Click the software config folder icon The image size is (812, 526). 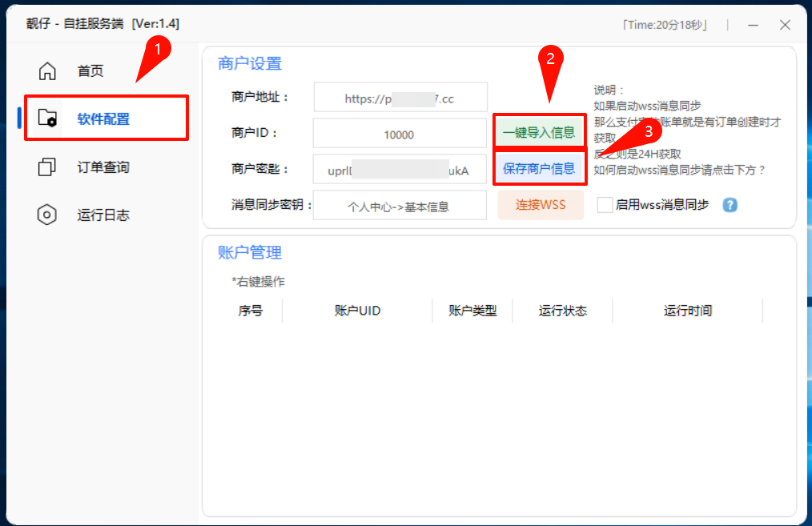tap(48, 119)
